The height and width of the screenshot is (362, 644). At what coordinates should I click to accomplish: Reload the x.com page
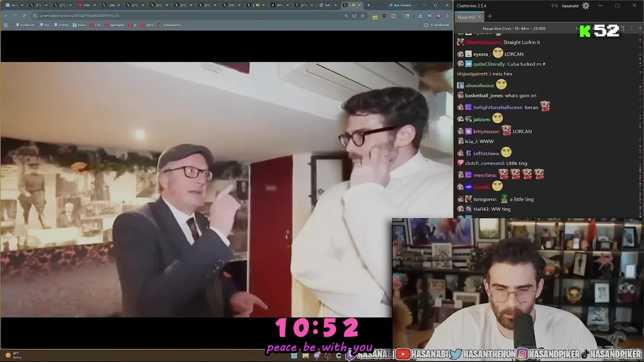(x=24, y=16)
